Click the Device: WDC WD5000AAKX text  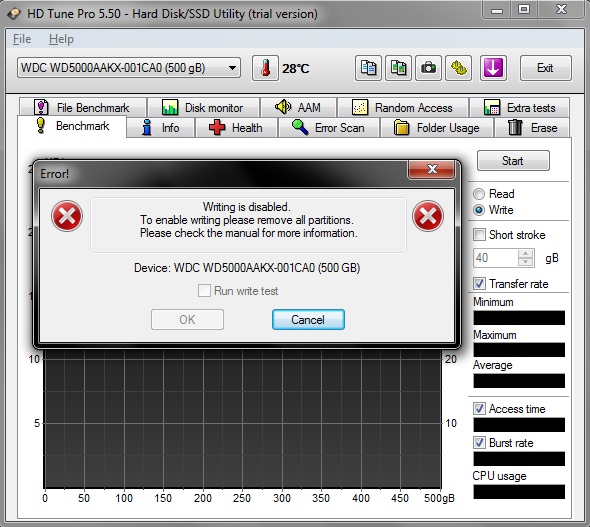[247, 268]
